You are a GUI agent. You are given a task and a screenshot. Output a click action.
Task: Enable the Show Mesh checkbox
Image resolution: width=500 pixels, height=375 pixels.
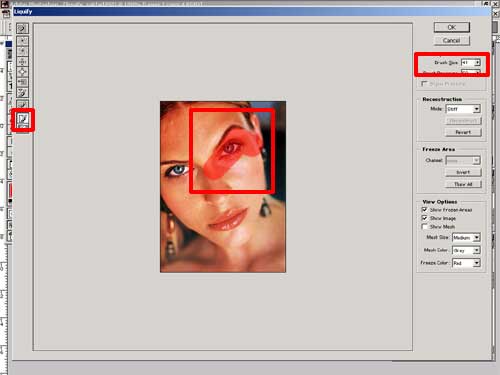click(424, 227)
